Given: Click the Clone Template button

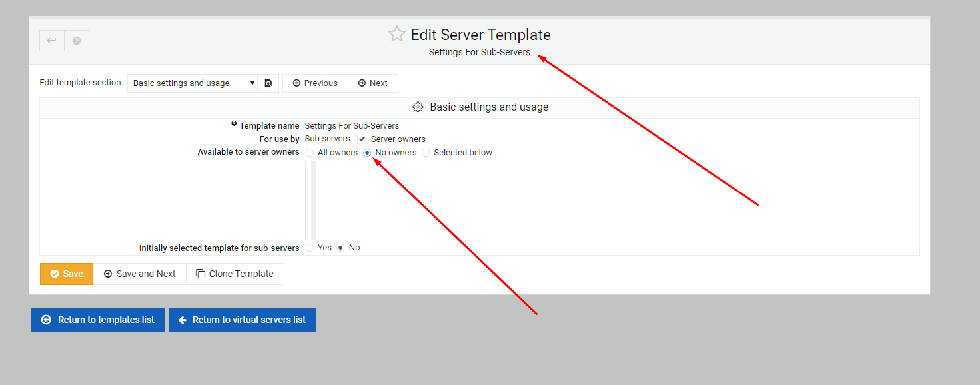Looking at the screenshot, I should click(x=235, y=274).
